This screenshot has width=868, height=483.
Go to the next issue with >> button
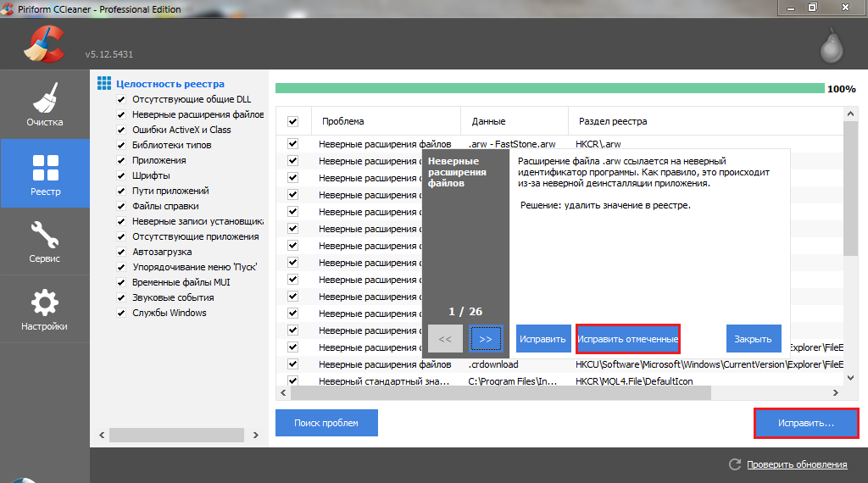486,339
